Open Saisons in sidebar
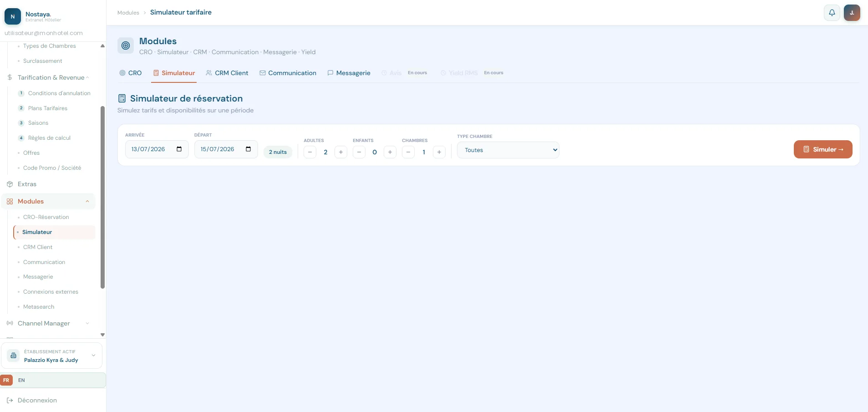868x412 pixels. click(x=38, y=123)
